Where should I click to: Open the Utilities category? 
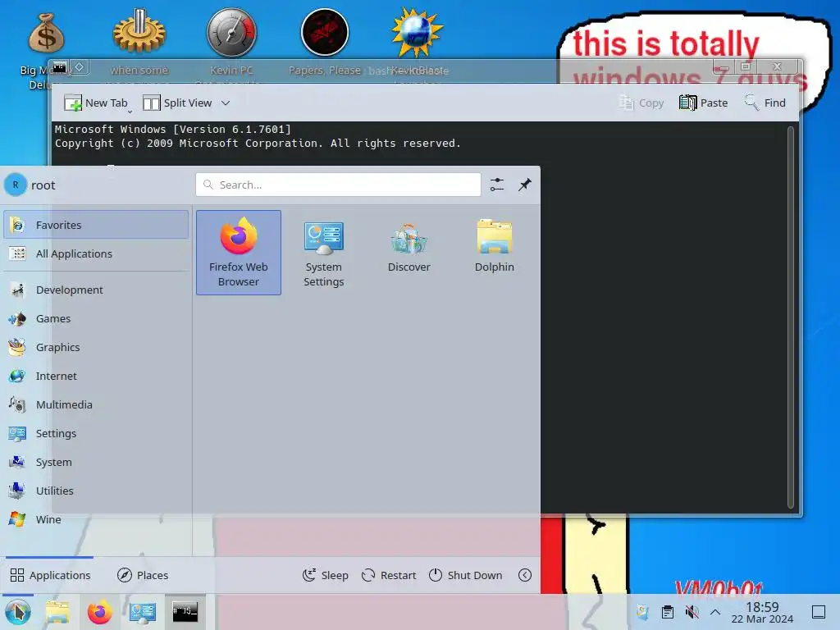96,491
